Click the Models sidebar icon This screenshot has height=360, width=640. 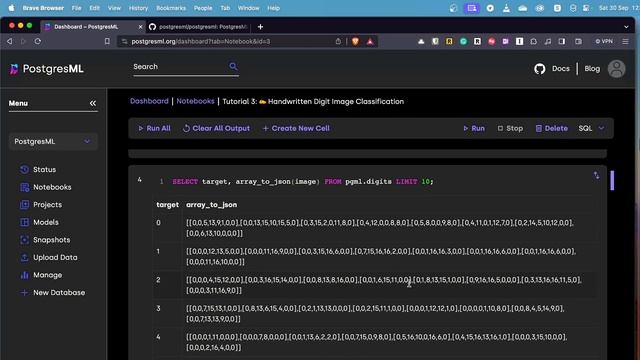[x=24, y=222]
